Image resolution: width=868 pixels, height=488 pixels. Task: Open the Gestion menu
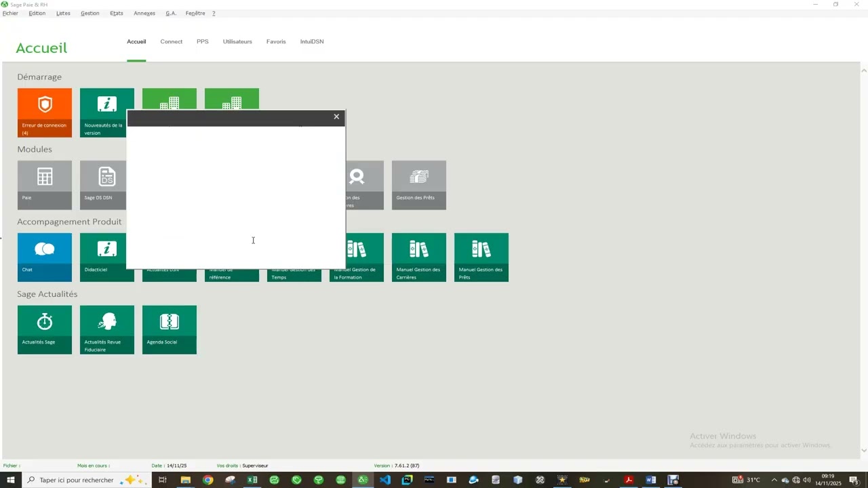click(x=90, y=13)
